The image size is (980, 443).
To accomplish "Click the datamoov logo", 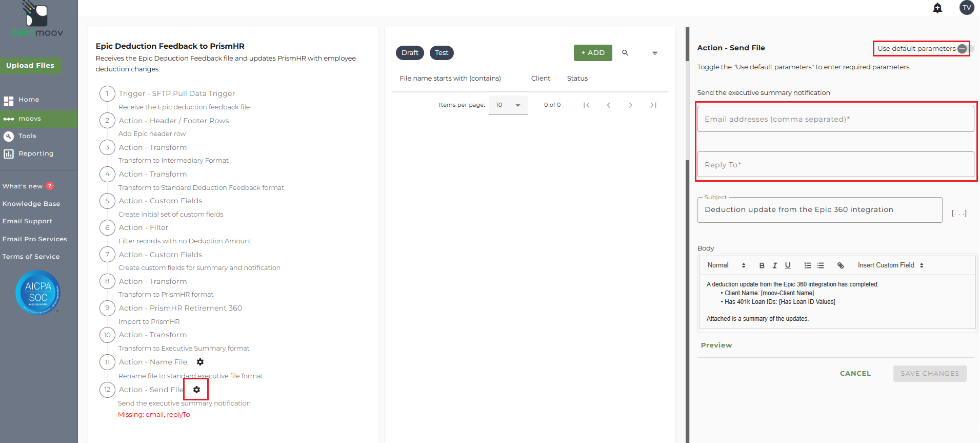I will coord(37,20).
